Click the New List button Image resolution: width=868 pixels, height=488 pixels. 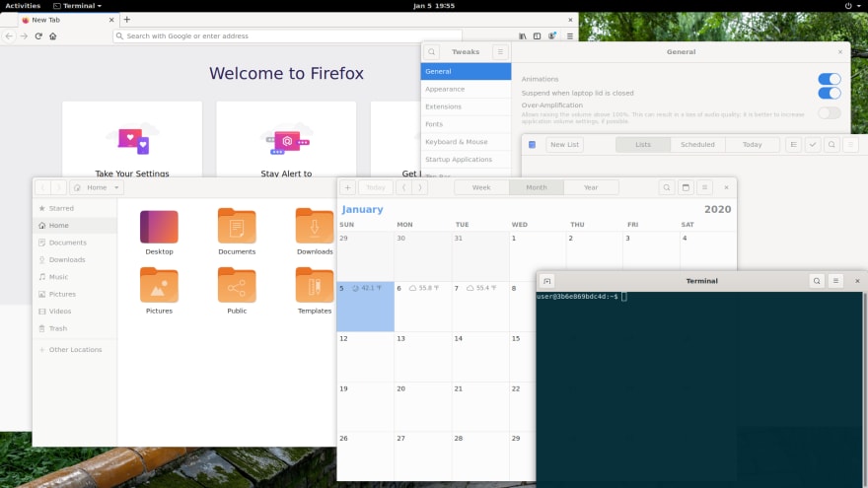(564, 144)
